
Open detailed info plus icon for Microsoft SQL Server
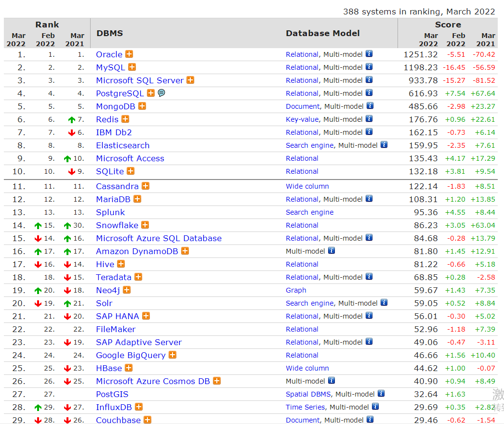(190, 80)
